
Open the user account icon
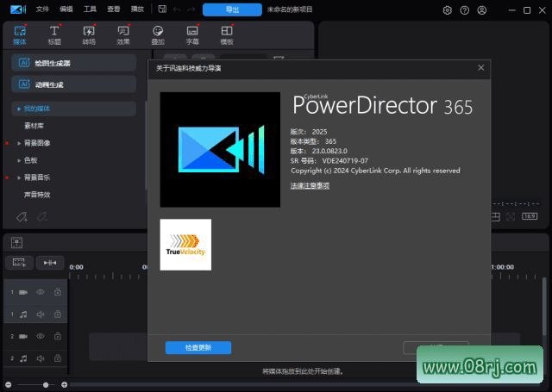click(482, 10)
